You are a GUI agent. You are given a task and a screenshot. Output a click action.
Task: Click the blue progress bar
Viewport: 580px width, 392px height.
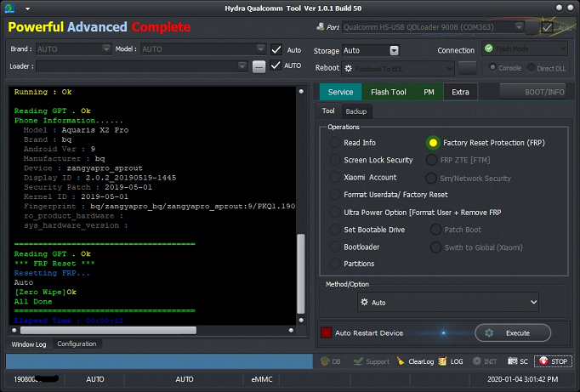coord(159,361)
